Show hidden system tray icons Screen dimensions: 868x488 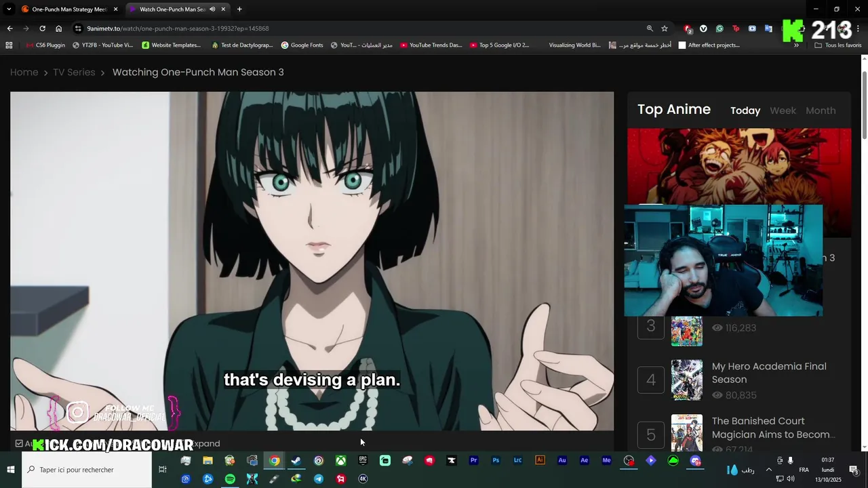(768, 470)
